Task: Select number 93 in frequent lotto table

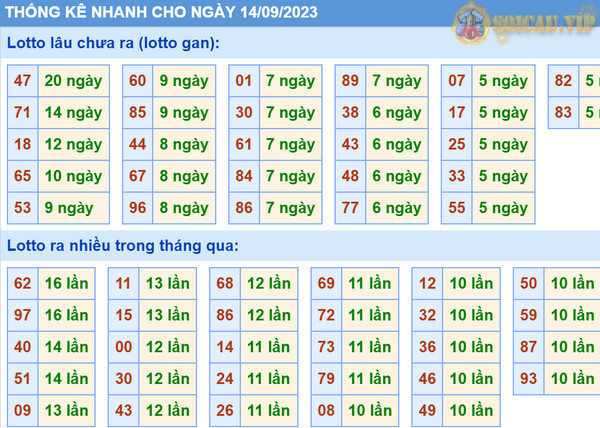Action: 528,379
